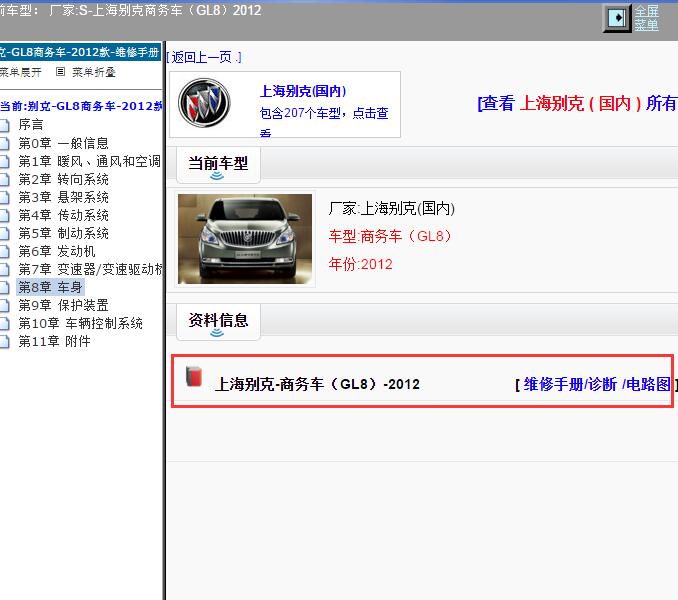Click 上海别克-商务车（GL8）-2012 title
The image size is (678, 600).
tap(317, 384)
